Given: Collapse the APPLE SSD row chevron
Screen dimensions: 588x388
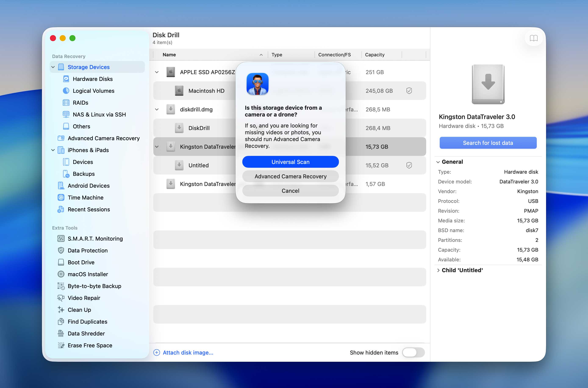Looking at the screenshot, I should pyautogui.click(x=157, y=72).
